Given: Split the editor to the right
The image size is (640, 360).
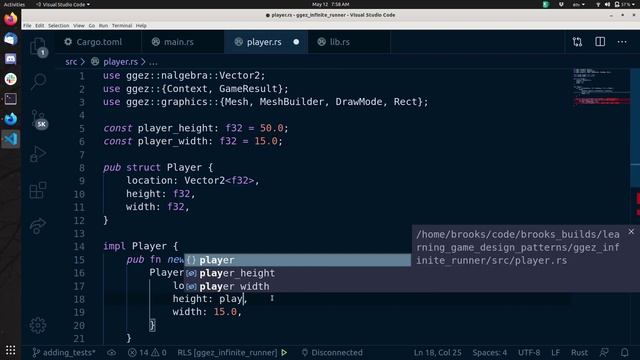Looking at the screenshot, I should coord(600,42).
